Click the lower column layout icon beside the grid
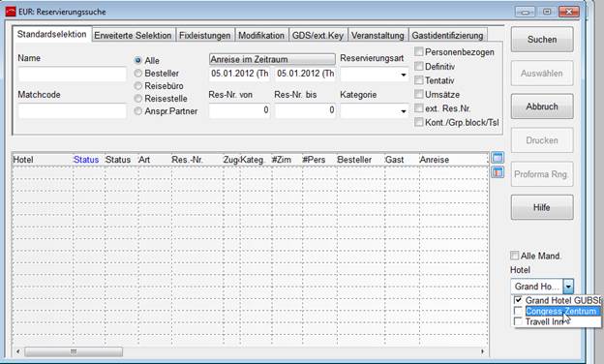This screenshot has height=364, width=604. point(498,172)
